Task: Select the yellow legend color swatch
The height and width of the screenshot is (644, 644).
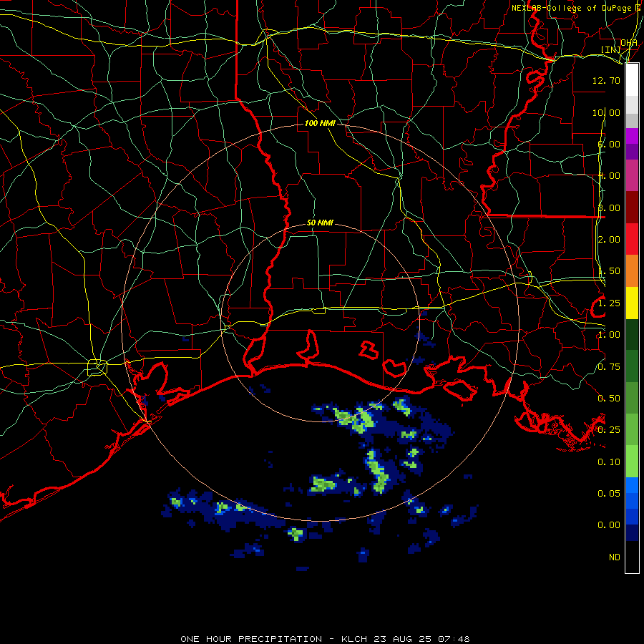Action: tap(632, 303)
